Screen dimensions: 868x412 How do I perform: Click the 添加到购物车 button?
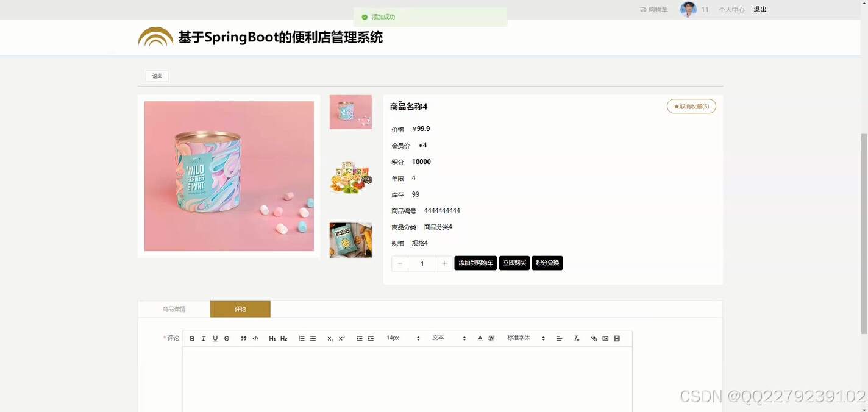click(x=475, y=263)
